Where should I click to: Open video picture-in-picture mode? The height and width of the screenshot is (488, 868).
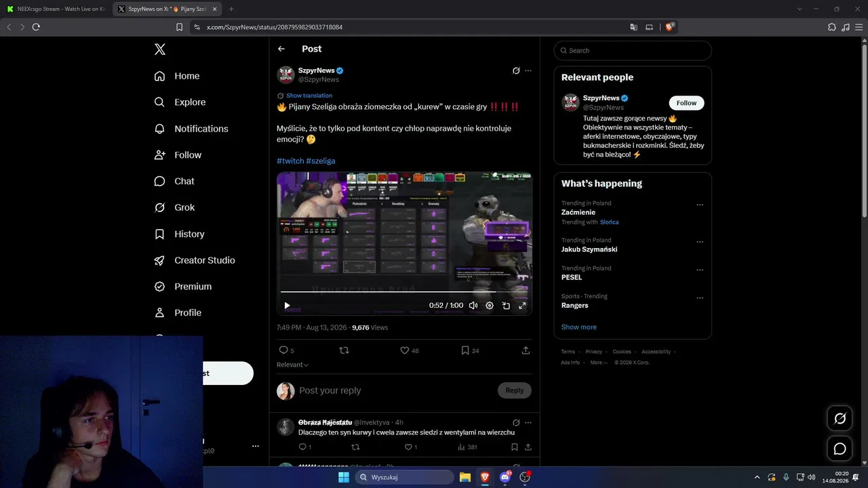[506, 306]
